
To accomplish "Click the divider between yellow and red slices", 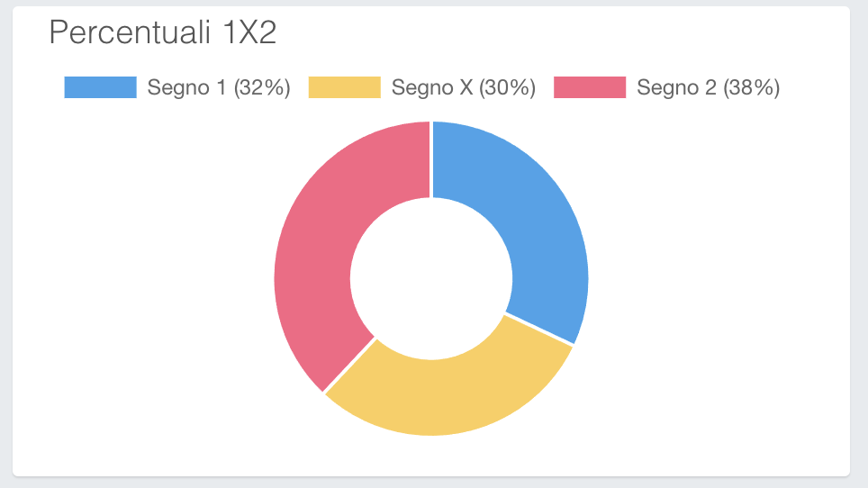I will [x=349, y=366].
